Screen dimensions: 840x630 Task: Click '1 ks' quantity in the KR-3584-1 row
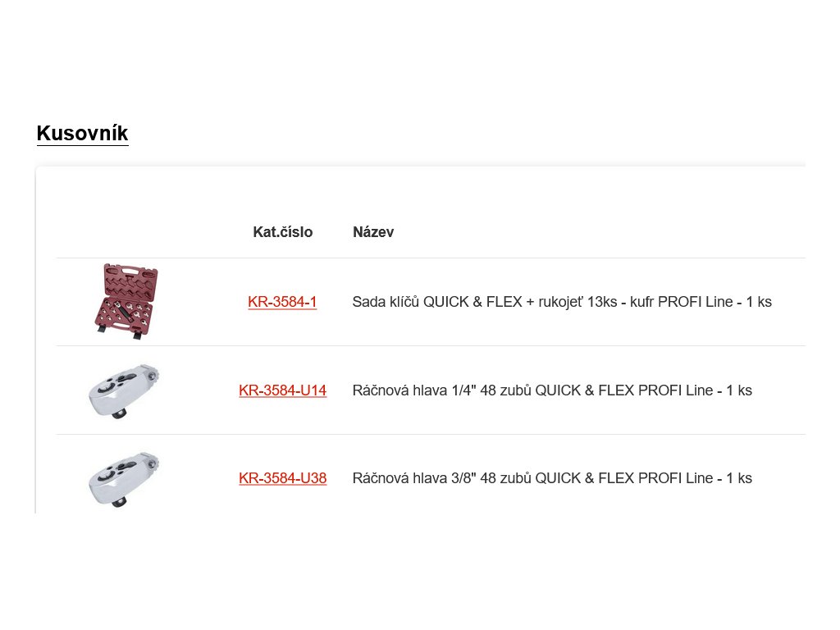click(x=759, y=302)
